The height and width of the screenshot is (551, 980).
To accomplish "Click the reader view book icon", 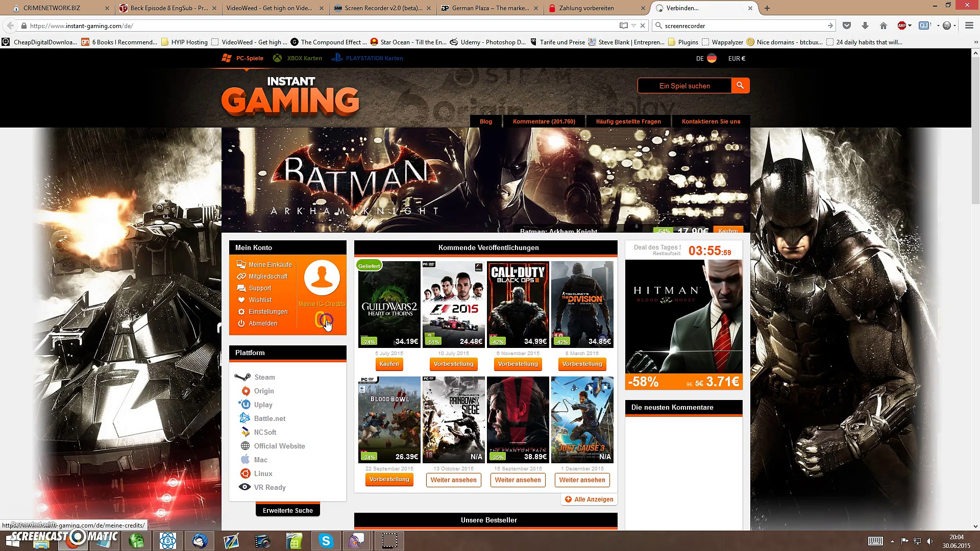I will click(623, 26).
